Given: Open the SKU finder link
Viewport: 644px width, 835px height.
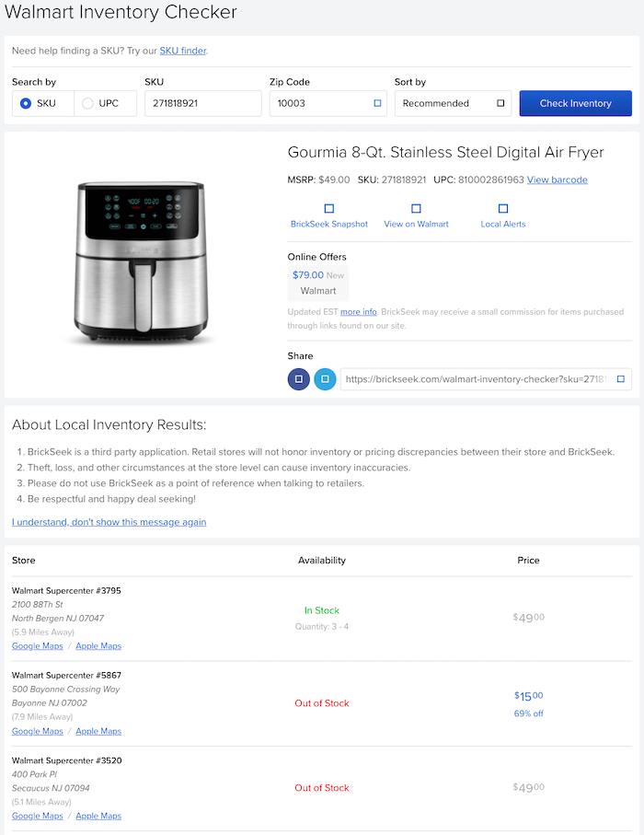Looking at the screenshot, I should [x=183, y=51].
